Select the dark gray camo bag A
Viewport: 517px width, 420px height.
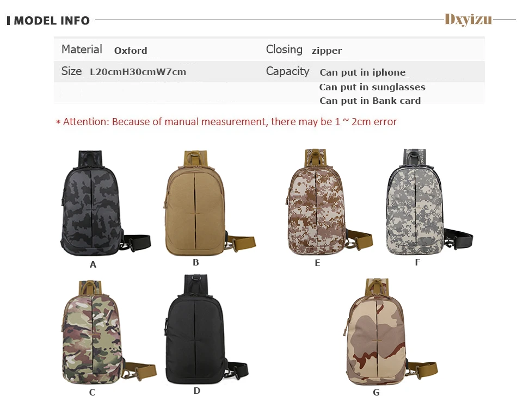click(106, 203)
